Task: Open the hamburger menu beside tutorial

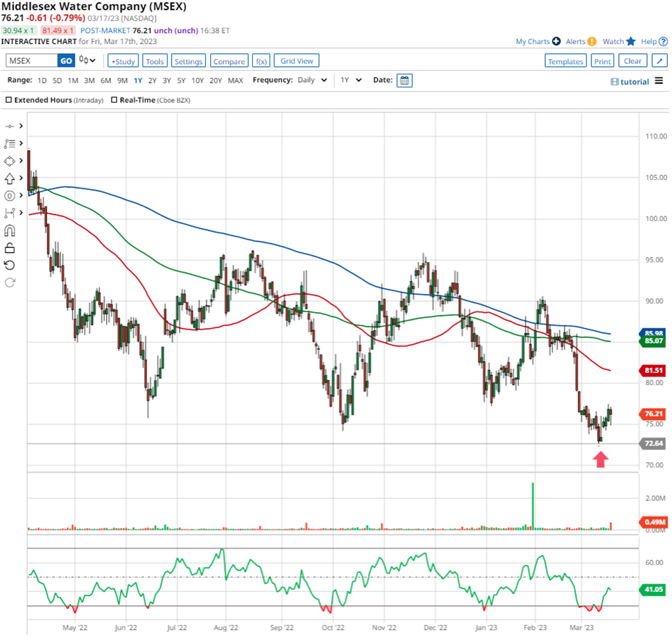Action: [659, 81]
